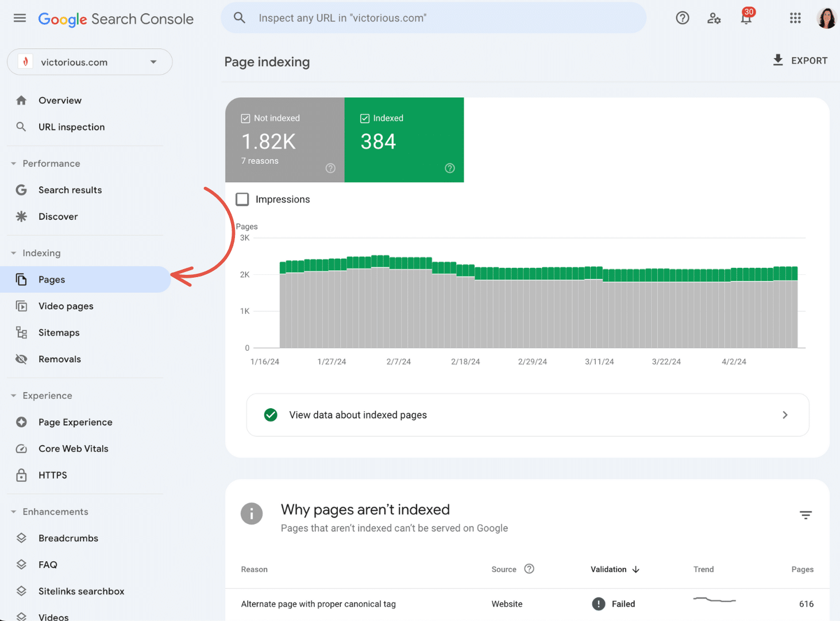The height and width of the screenshot is (621, 840).
Task: Enable the Impressions checkbox
Action: coord(242,199)
